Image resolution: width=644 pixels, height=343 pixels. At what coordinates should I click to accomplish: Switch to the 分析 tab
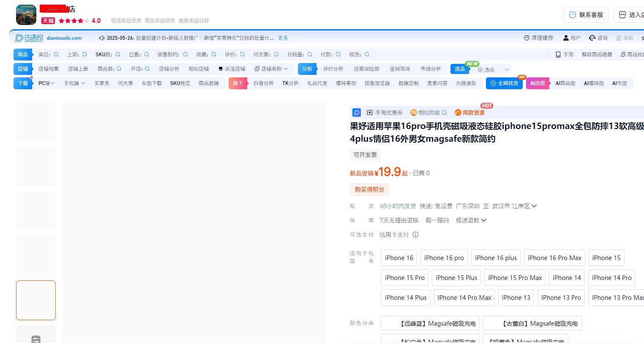[307, 69]
